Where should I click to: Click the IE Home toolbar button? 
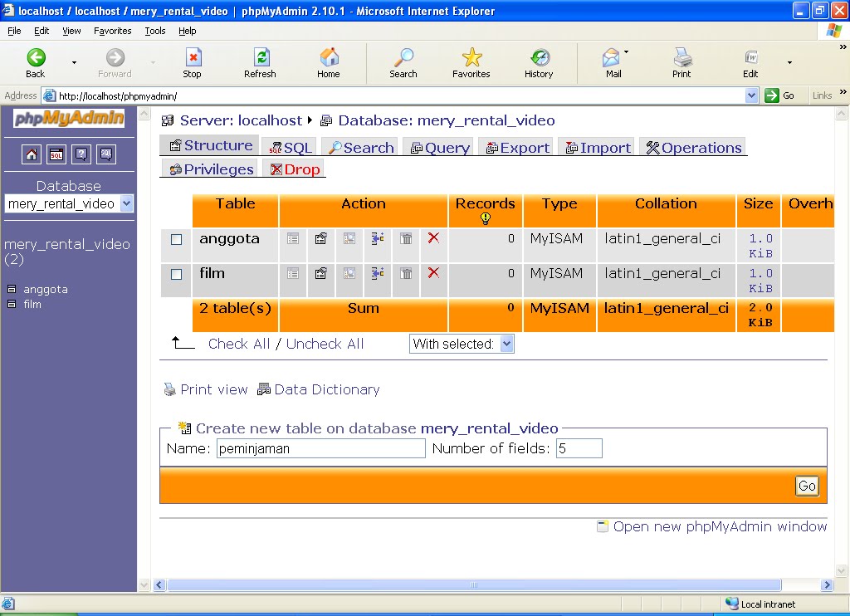(x=329, y=63)
